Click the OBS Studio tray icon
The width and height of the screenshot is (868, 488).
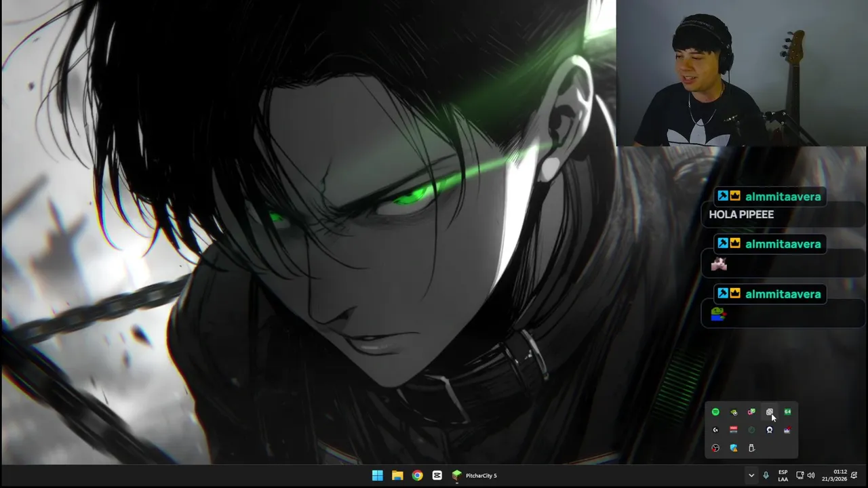(715, 448)
